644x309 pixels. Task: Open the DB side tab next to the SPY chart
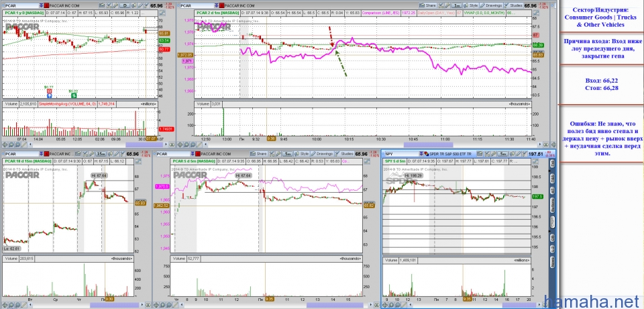point(552,237)
